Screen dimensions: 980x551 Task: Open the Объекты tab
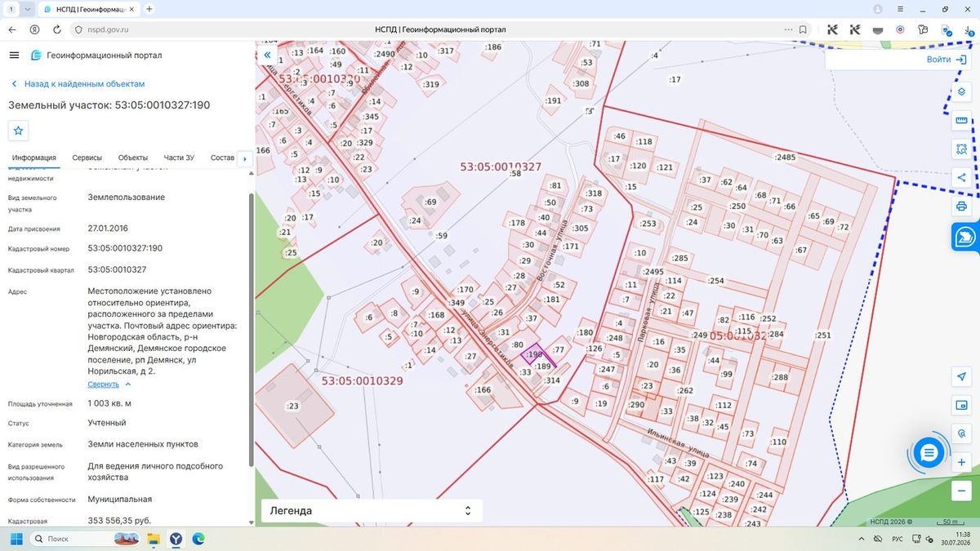(133, 158)
